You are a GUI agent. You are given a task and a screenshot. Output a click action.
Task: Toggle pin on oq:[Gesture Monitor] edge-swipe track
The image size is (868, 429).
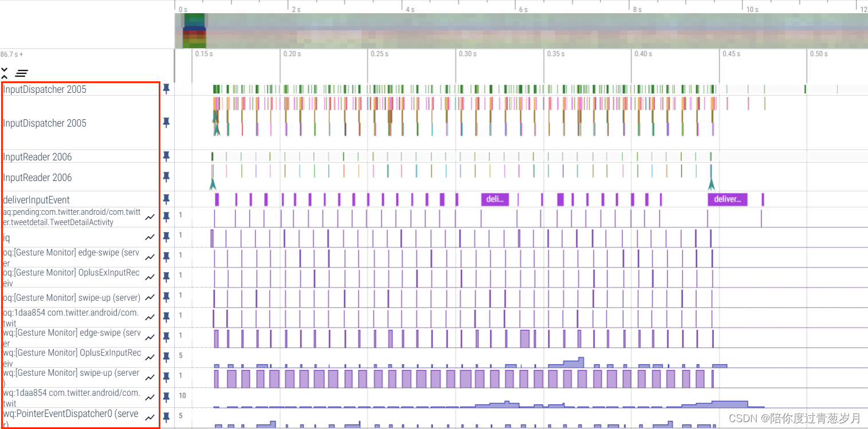pos(166,257)
